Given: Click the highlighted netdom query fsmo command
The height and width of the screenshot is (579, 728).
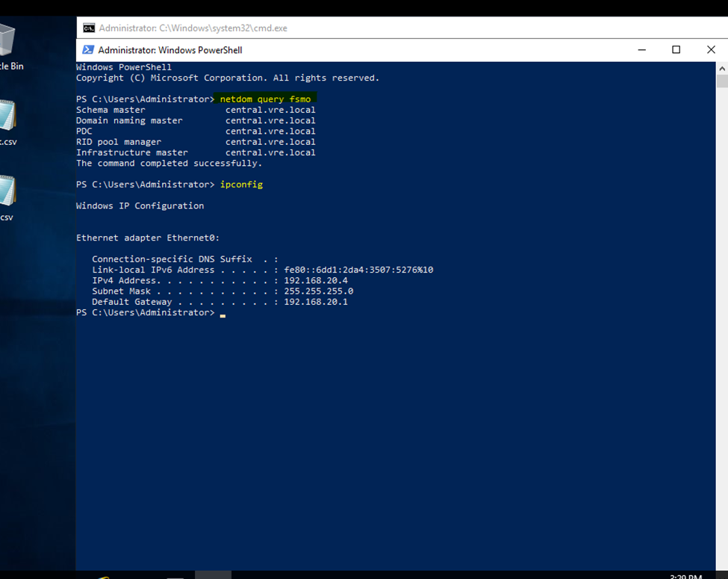Looking at the screenshot, I should coord(267,99).
